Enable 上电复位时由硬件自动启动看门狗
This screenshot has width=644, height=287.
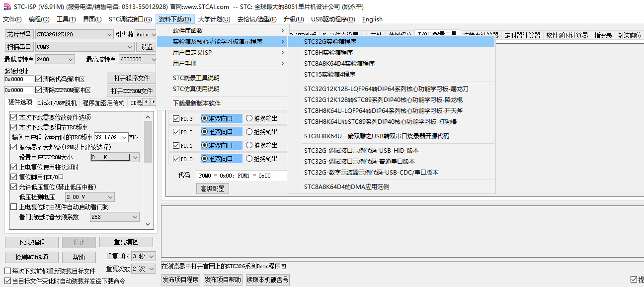13,207
